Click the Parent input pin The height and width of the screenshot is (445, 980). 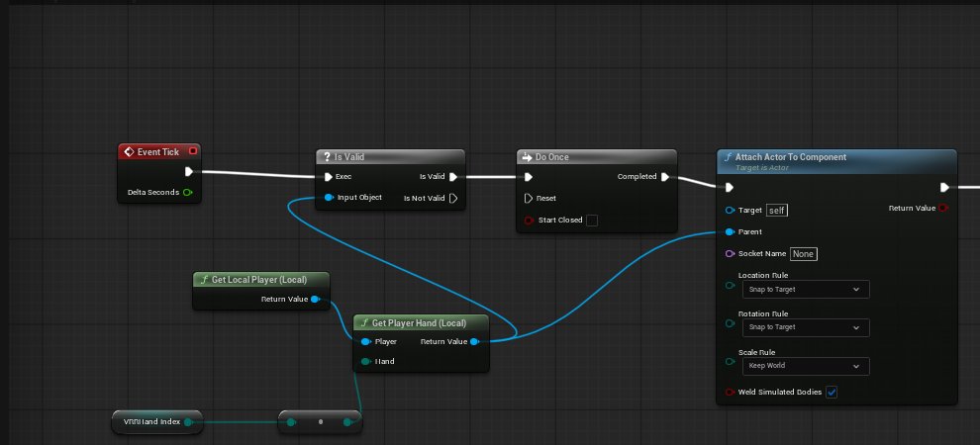(x=730, y=231)
